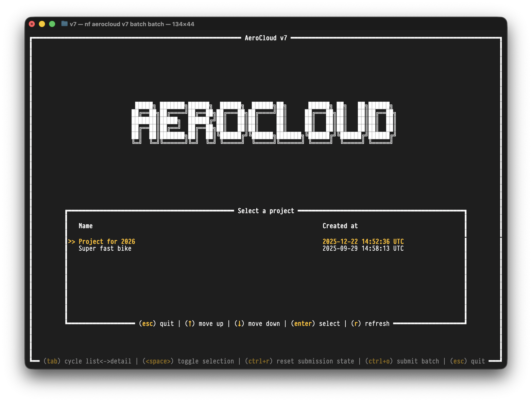This screenshot has height=402, width=532.
Task: Click the (<space>) toggle selection hint
Action: click(x=188, y=361)
